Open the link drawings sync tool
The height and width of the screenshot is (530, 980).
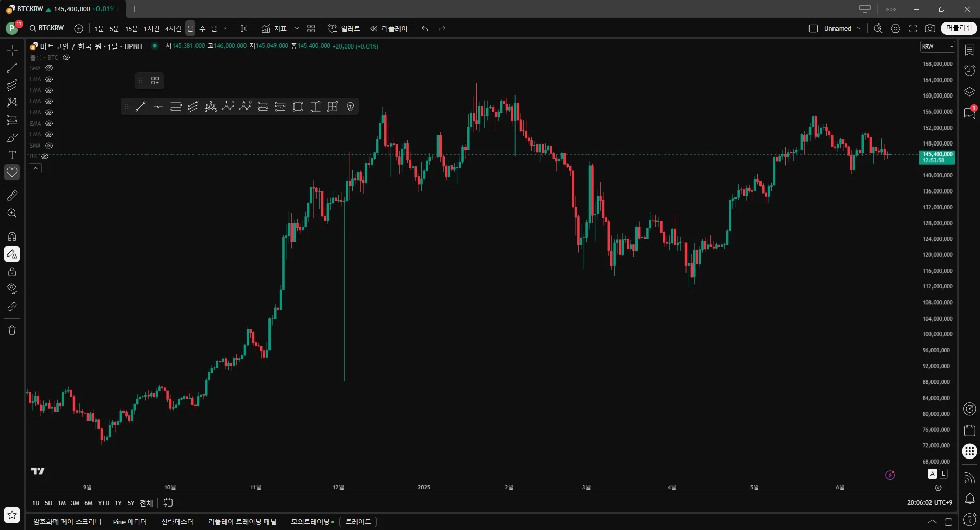(x=12, y=307)
